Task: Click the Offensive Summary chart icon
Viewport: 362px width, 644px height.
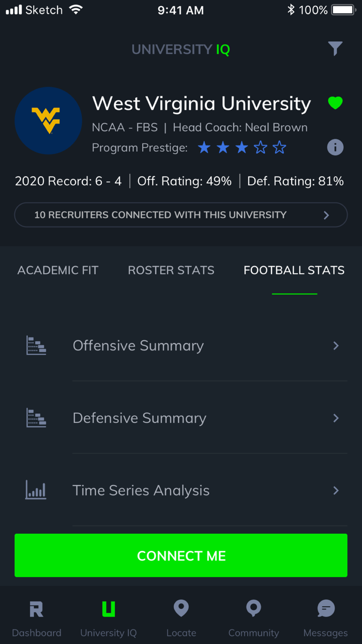Action: [36, 345]
